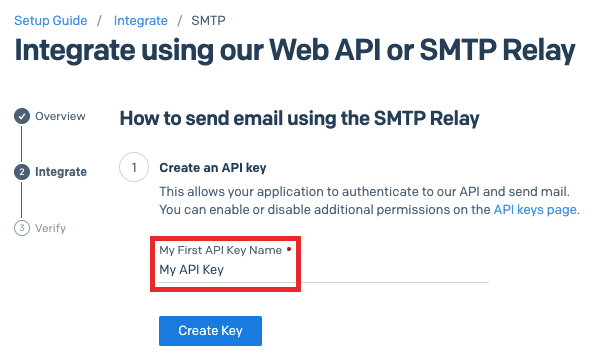This screenshot has width=610, height=361.
Task: Click the main 'Integrate using our Web API or SMTP Relay' title
Action: click(295, 50)
